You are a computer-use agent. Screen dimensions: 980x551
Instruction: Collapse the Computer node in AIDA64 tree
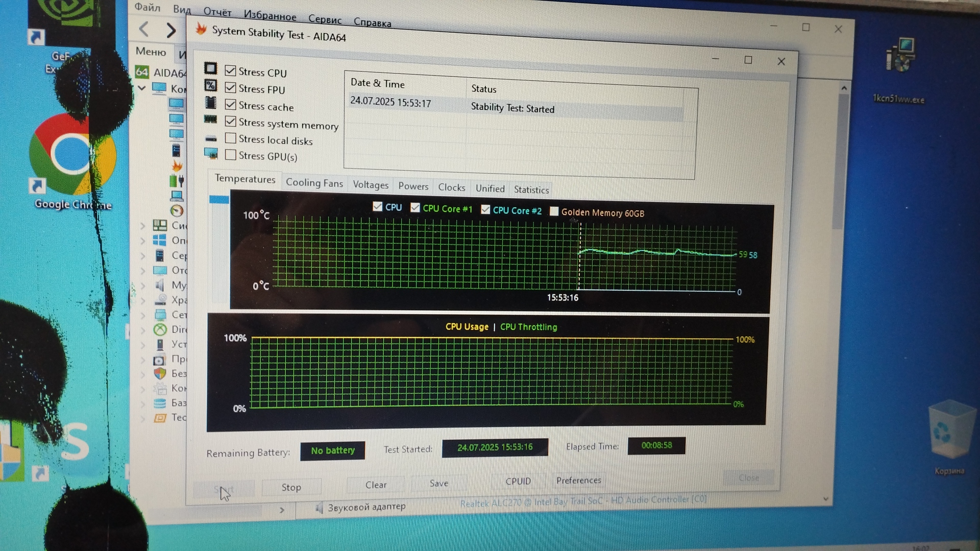point(142,88)
